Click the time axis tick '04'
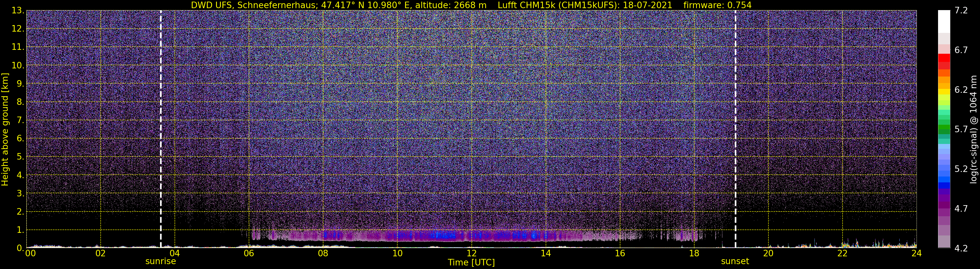 [x=175, y=253]
